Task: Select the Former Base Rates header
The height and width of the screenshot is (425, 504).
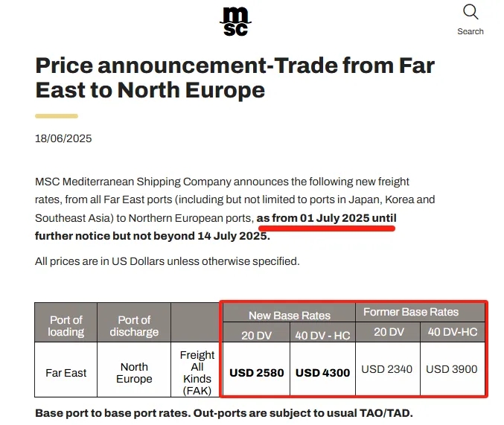Action: (411, 312)
